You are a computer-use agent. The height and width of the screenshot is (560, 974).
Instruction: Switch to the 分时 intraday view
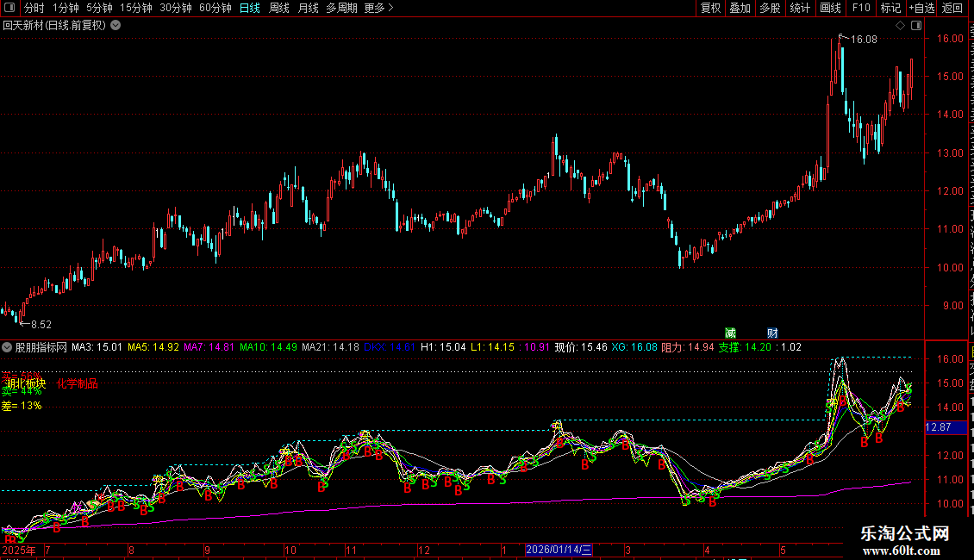[x=34, y=8]
